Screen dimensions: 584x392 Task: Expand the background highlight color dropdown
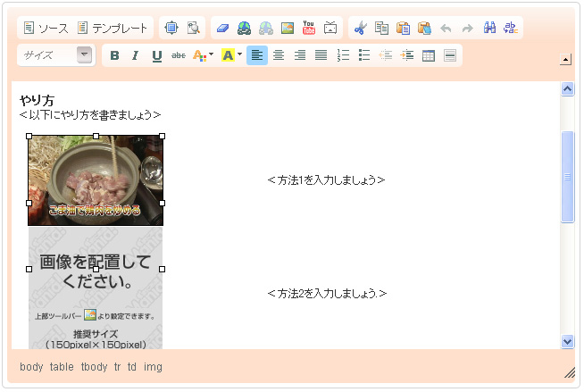click(239, 55)
